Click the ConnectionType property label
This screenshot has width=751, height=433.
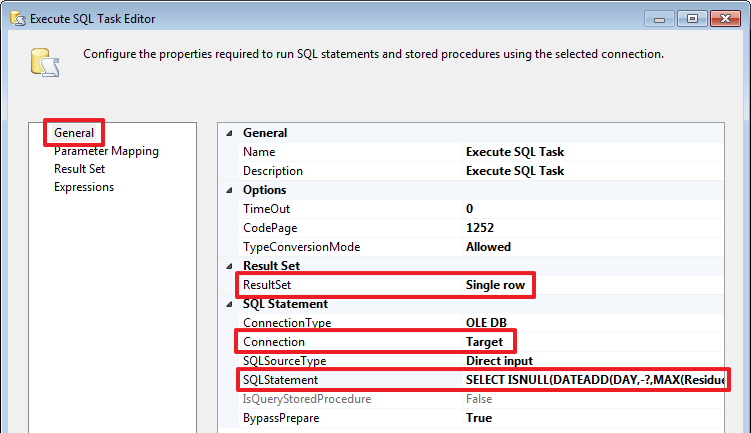pos(287,323)
